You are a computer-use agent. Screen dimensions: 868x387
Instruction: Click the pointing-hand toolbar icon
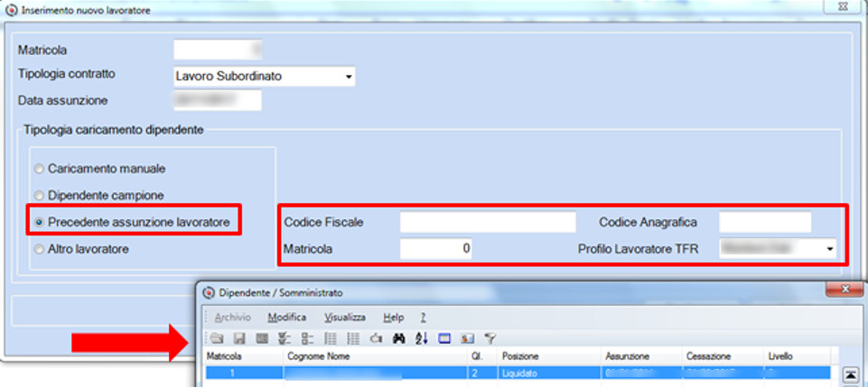376,337
